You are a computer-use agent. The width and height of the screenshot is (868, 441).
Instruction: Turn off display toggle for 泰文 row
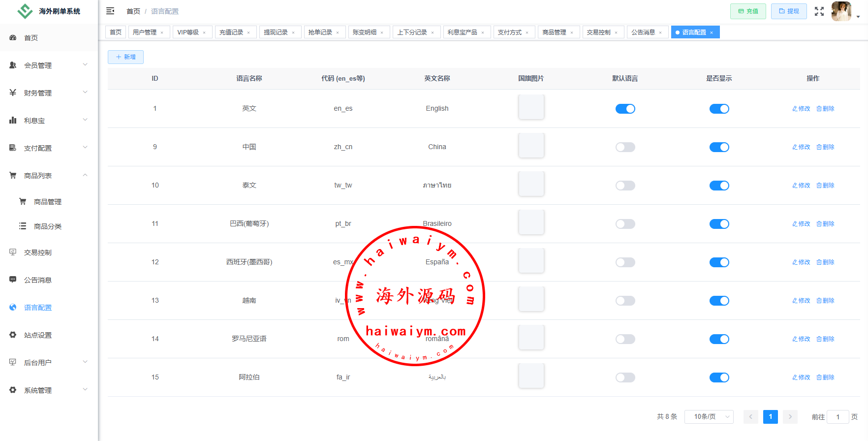719,186
